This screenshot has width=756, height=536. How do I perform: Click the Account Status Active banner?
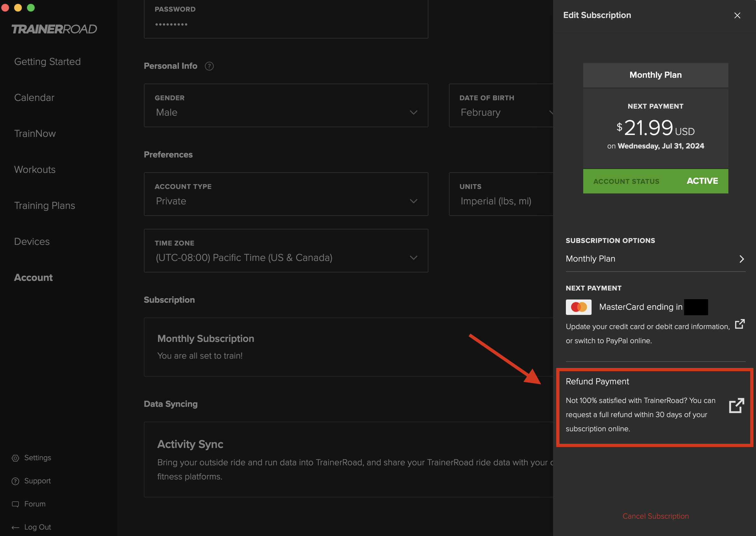click(x=655, y=181)
